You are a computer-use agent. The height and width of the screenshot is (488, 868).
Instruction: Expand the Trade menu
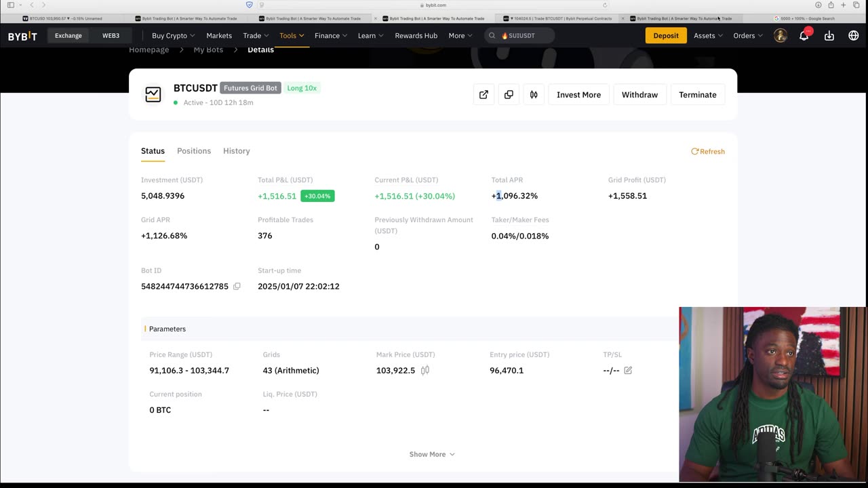pos(256,35)
